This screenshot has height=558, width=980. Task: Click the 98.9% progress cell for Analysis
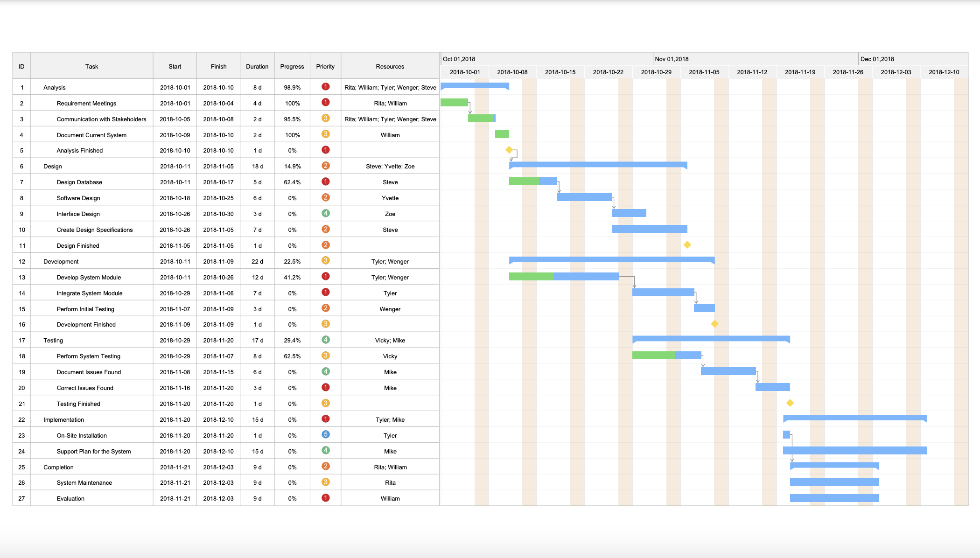pyautogui.click(x=292, y=87)
